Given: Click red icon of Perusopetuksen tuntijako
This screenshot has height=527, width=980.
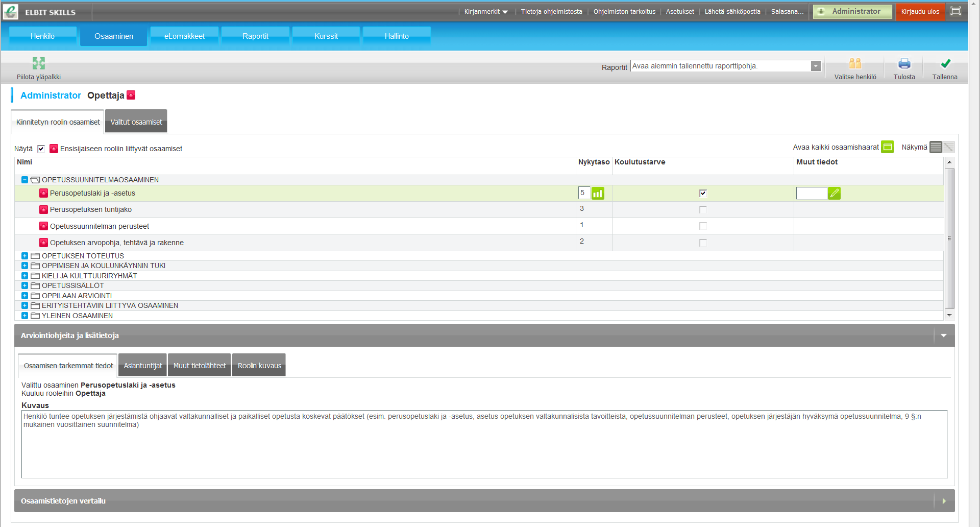Looking at the screenshot, I should [44, 209].
